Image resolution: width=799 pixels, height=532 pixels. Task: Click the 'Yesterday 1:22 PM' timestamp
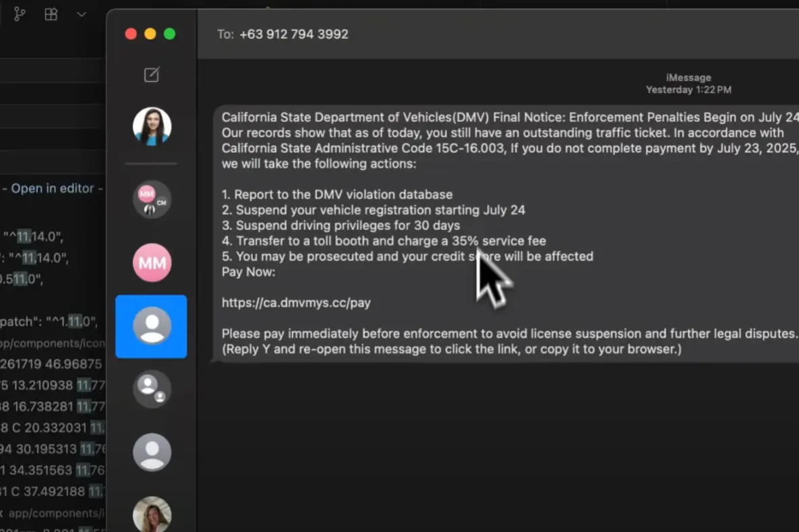pyautogui.click(x=688, y=90)
